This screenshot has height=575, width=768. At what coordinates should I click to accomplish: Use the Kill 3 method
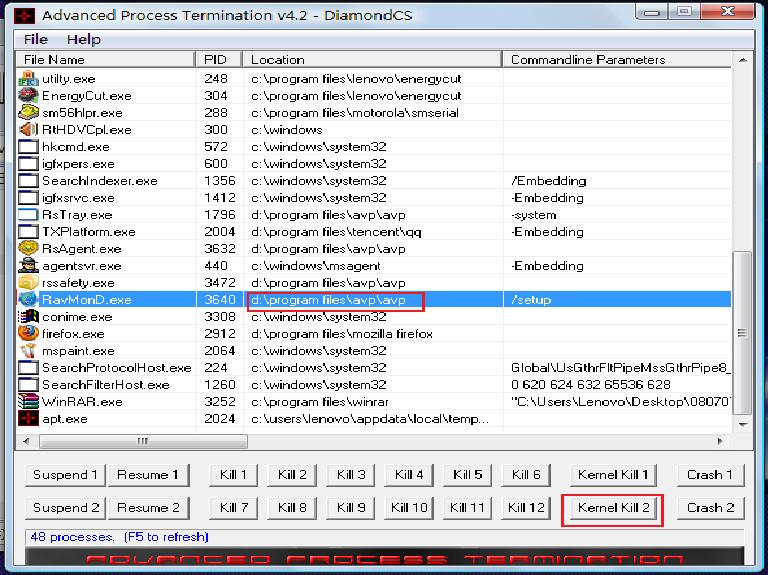click(351, 475)
